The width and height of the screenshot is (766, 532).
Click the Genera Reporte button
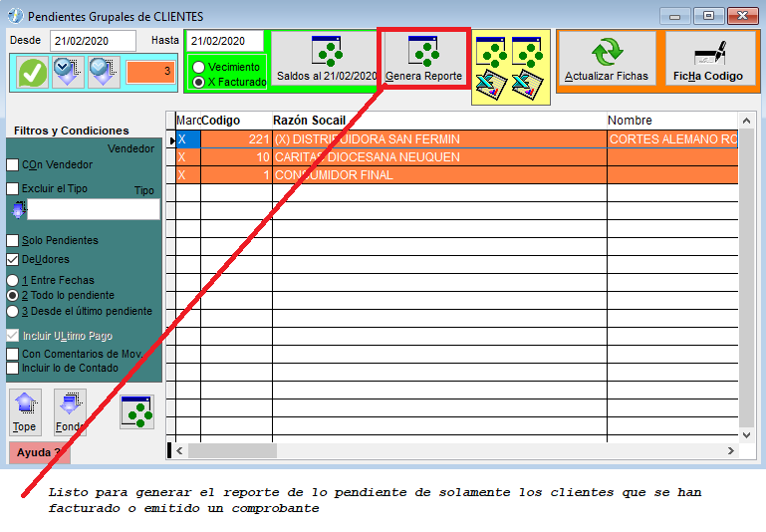(423, 59)
